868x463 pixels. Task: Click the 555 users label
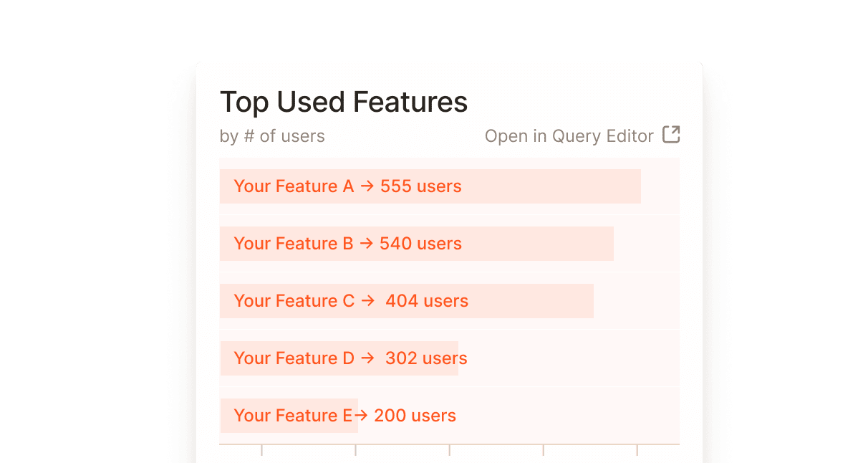click(x=422, y=186)
